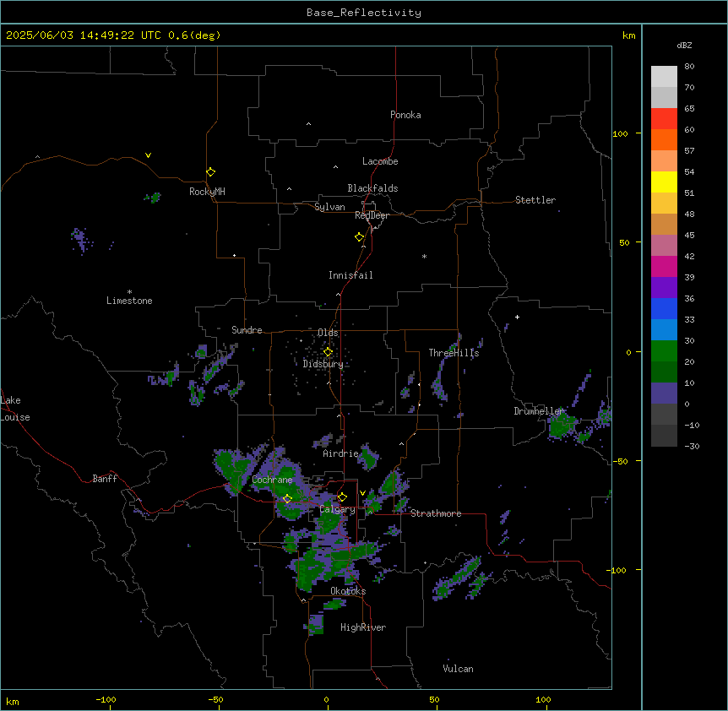Pick the slate purple 0-10 dBZ swatch
This screenshot has height=711, width=728.
click(x=664, y=393)
